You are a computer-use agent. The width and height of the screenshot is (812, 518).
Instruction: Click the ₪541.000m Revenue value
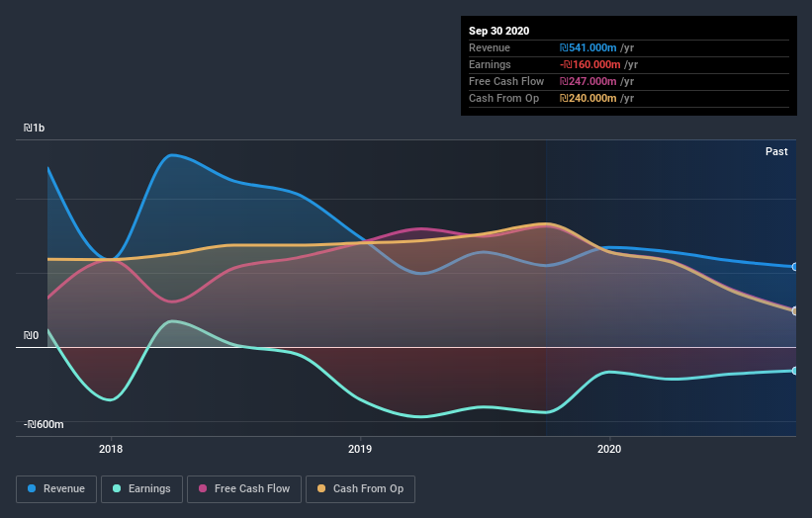tap(587, 47)
